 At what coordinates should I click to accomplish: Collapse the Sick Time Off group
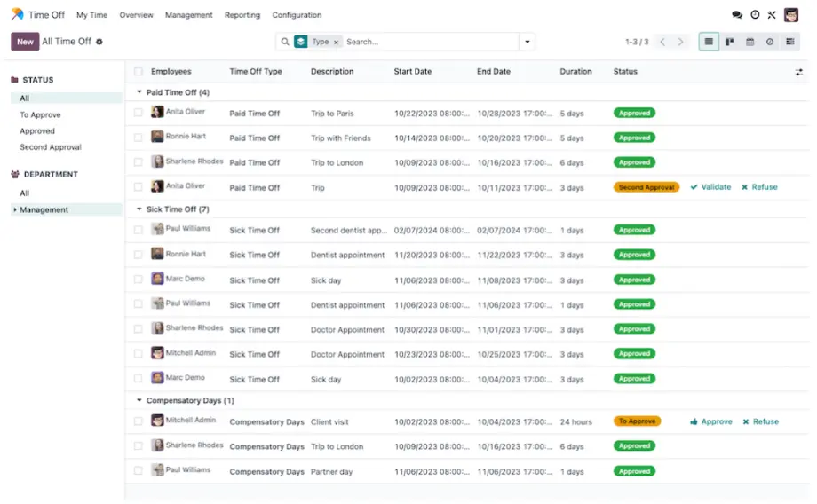(139, 209)
